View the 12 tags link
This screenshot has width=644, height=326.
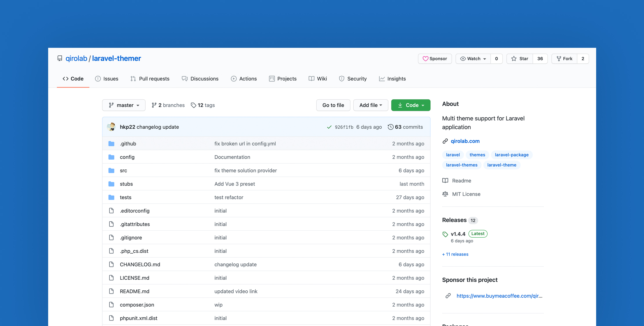click(203, 105)
